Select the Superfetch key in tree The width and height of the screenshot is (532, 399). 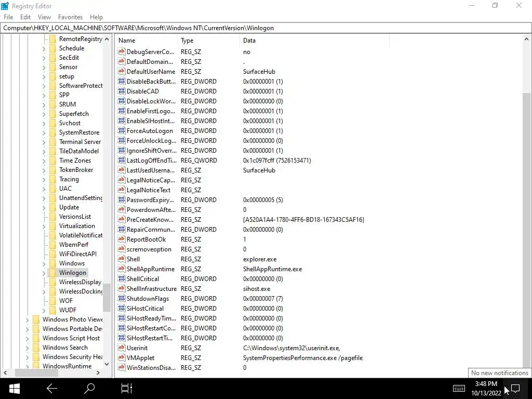pyautogui.click(x=74, y=114)
